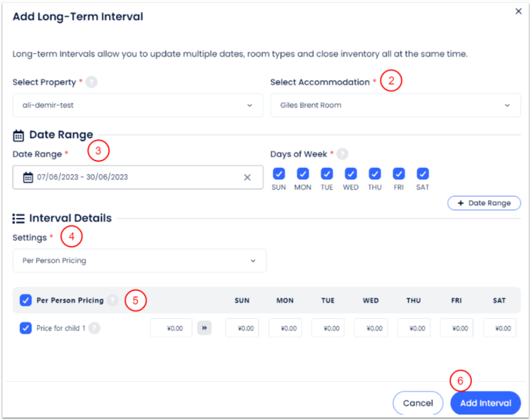The width and height of the screenshot is (530, 420).
Task: Uncheck the SUN day checkbox
Action: pyautogui.click(x=279, y=174)
